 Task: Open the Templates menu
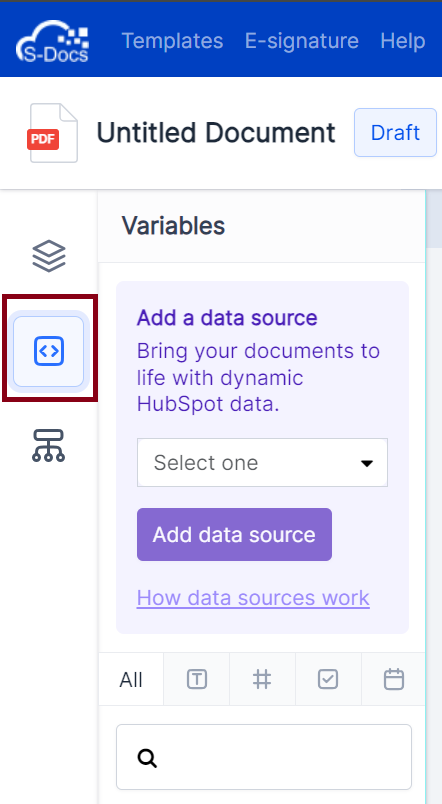172,41
